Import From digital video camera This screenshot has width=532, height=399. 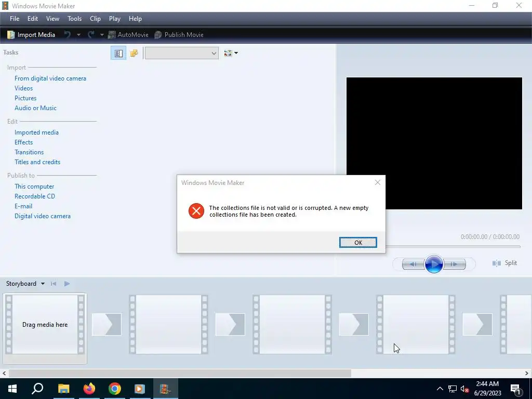click(x=50, y=78)
